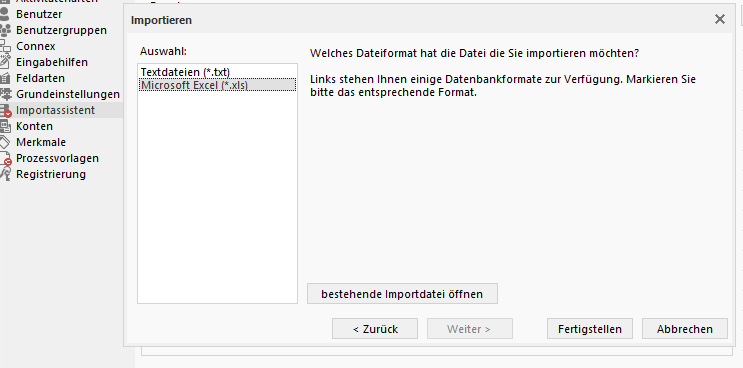Select Textdateien (*.txt) format
This screenshot has width=743, height=368.
click(185, 72)
